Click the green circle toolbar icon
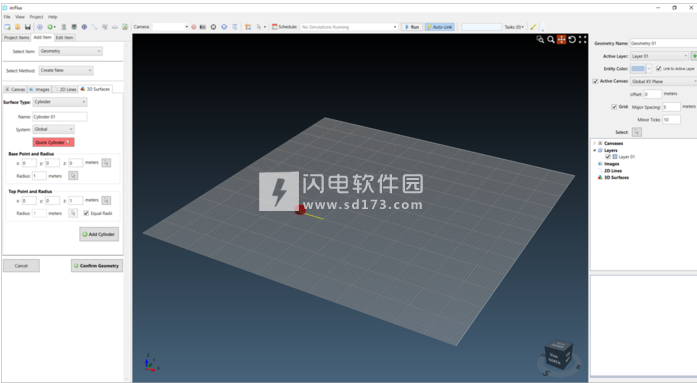697x383 pixels. point(50,27)
